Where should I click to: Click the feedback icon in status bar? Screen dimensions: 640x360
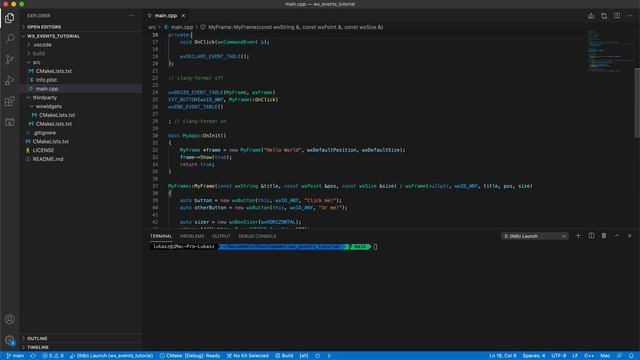click(x=619, y=356)
